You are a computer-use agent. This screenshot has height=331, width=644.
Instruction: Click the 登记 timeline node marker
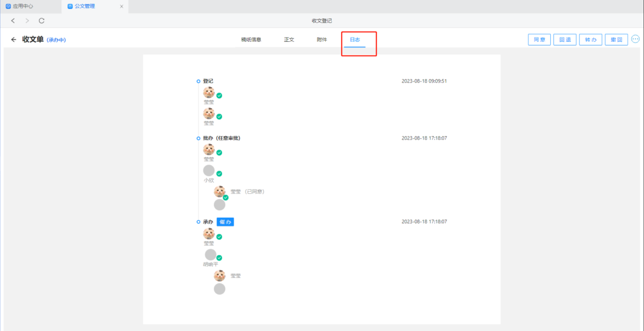198,81
